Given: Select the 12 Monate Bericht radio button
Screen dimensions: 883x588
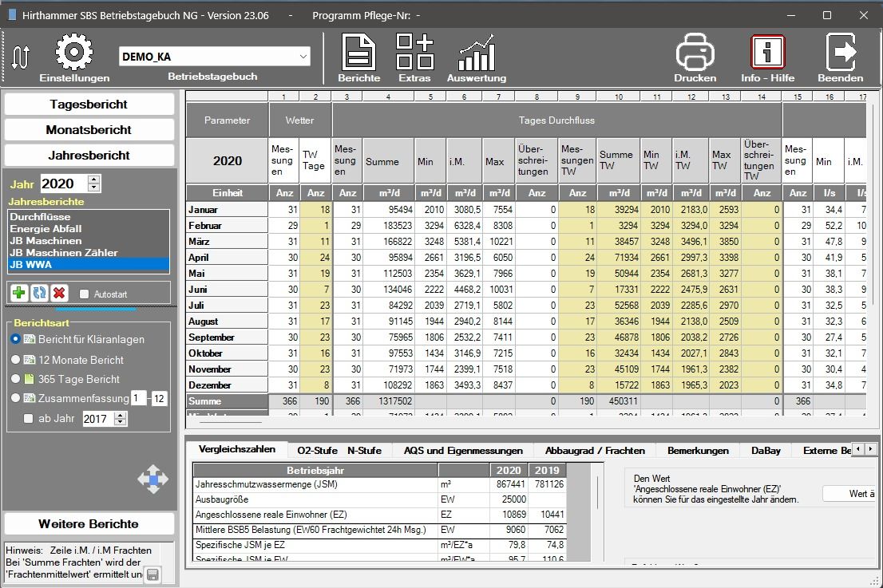Looking at the screenshot, I should (16, 360).
